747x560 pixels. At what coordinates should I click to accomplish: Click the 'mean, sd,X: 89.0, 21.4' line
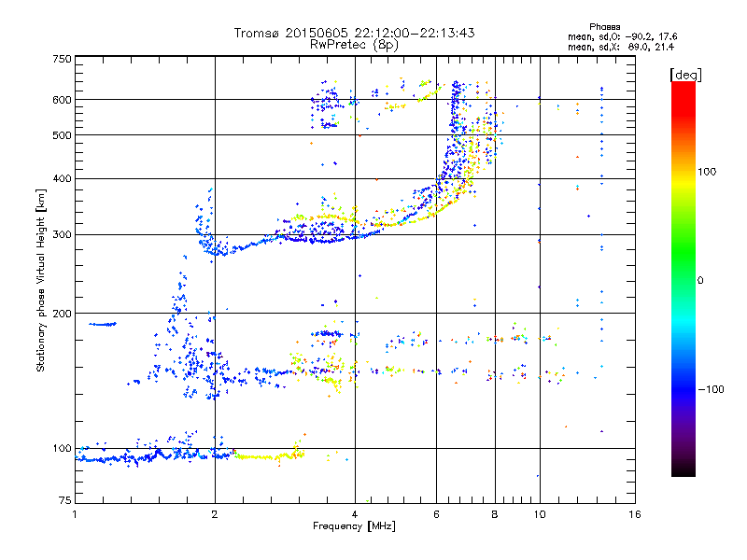621,47
